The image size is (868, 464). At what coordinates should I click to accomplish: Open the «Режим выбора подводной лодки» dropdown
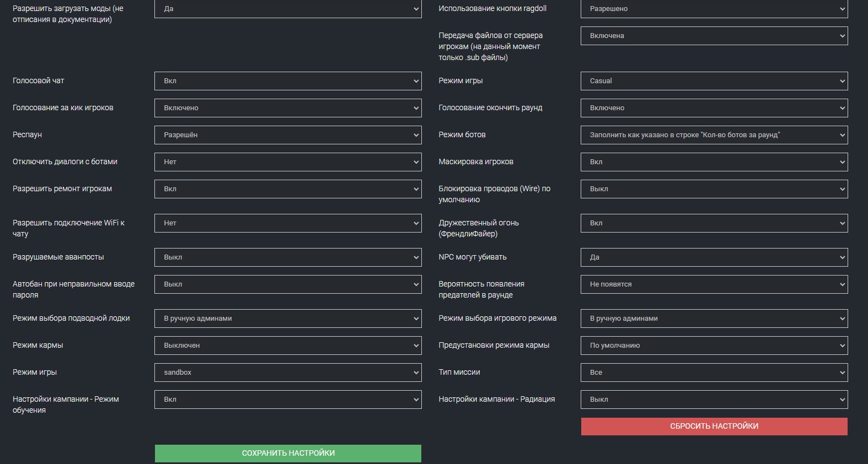288,319
